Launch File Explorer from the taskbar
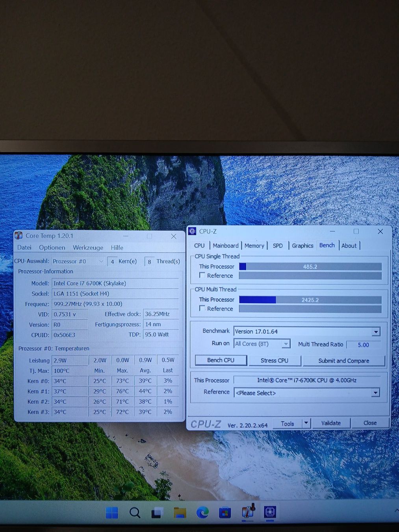Screen dimensions: 399x532 [180, 513]
